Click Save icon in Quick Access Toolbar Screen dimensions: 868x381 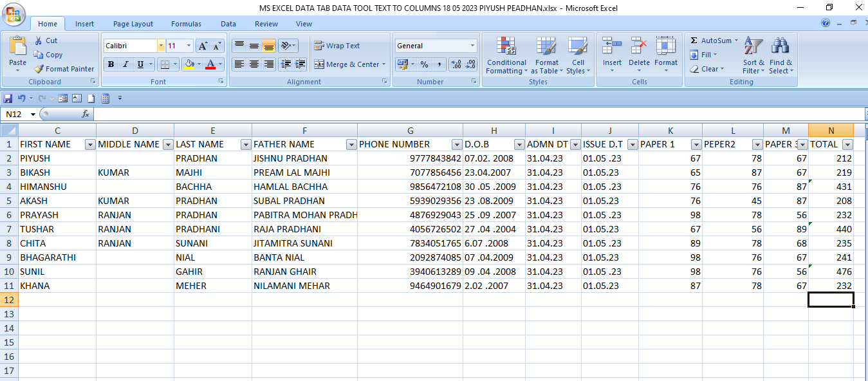(x=8, y=98)
